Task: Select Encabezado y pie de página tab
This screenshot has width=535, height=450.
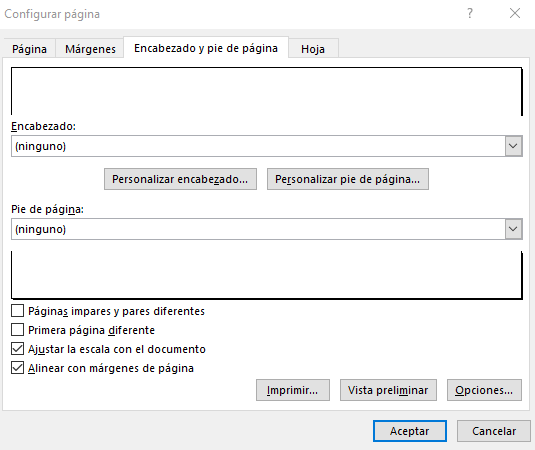Action: click(x=206, y=48)
